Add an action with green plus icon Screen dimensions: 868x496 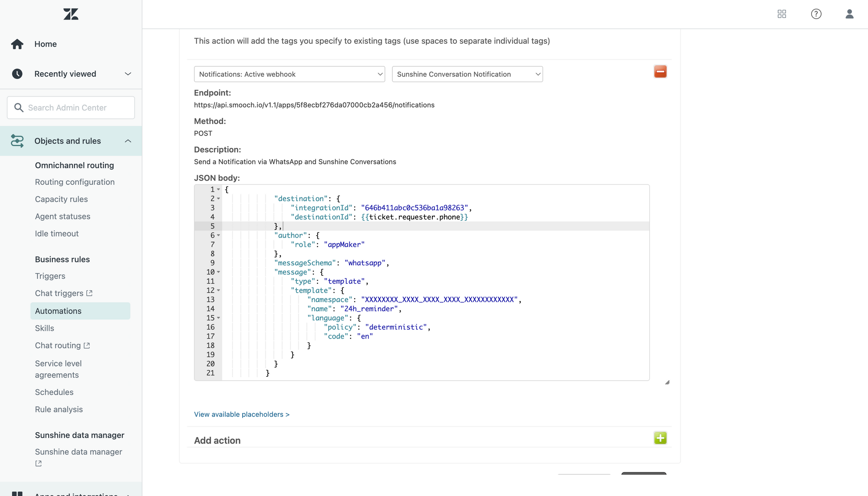(660, 438)
